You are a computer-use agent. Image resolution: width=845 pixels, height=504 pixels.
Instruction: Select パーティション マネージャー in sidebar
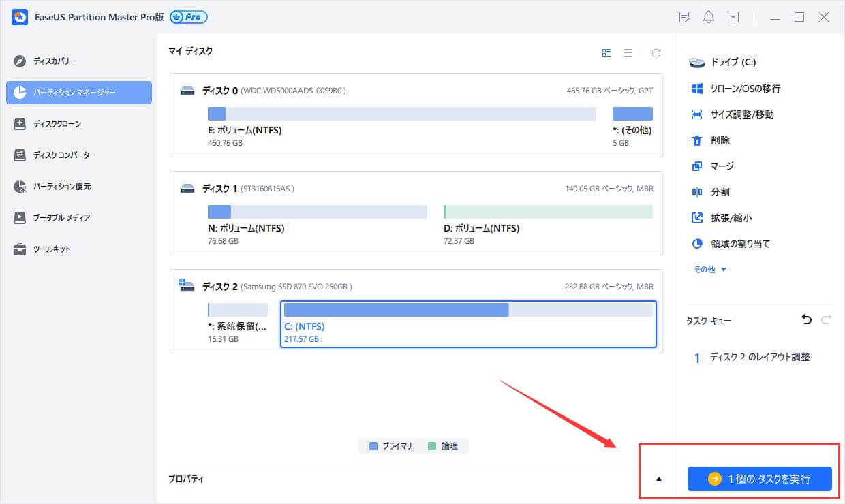pos(79,93)
